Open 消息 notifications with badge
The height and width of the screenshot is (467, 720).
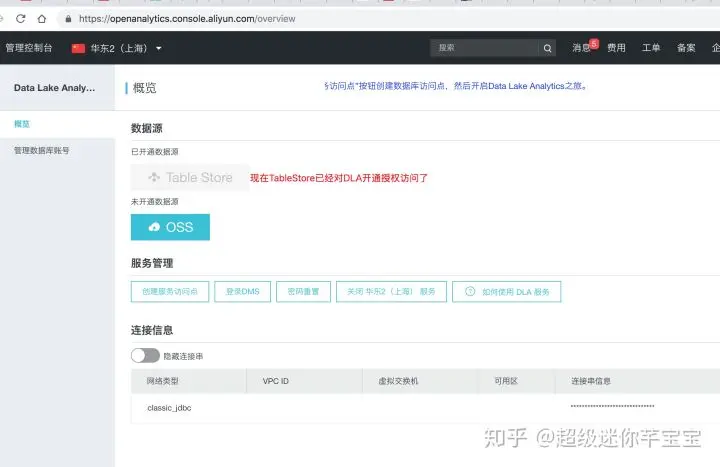pyautogui.click(x=585, y=47)
